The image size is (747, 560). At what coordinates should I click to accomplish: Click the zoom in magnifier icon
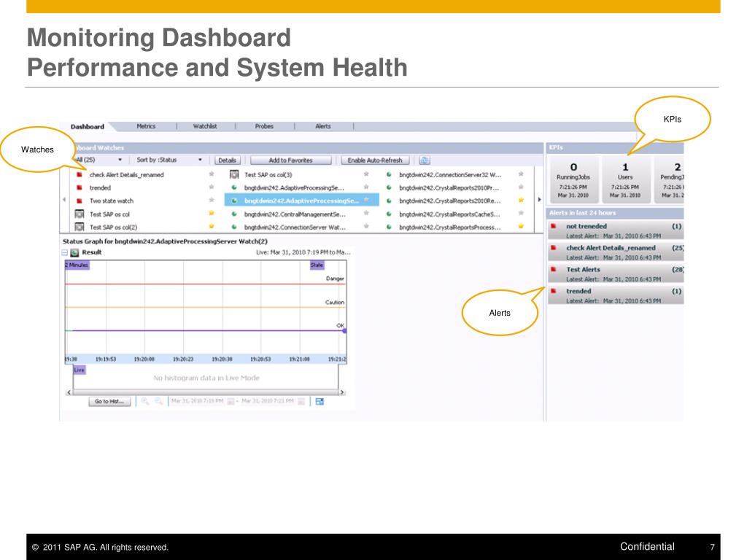145,402
